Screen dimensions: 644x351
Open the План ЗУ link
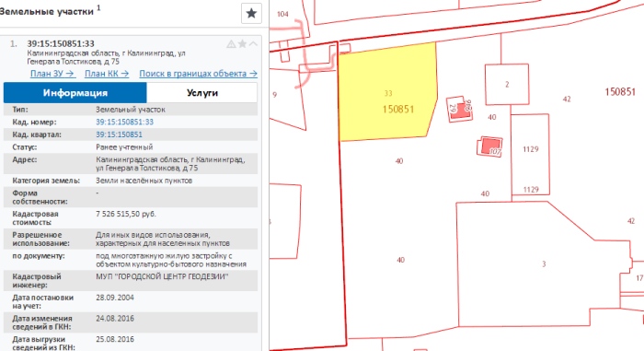pos(52,74)
